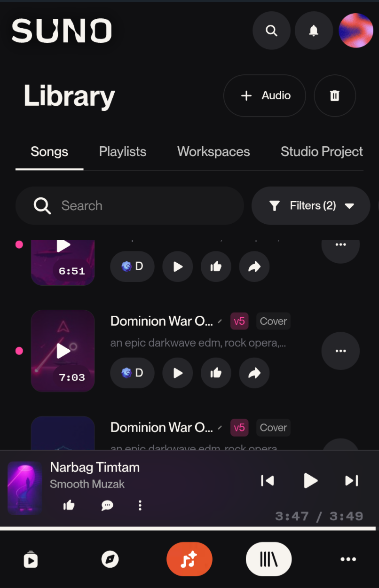Open Explore compass in bottom nav
Viewport: 379px width, 588px height.
point(110,559)
